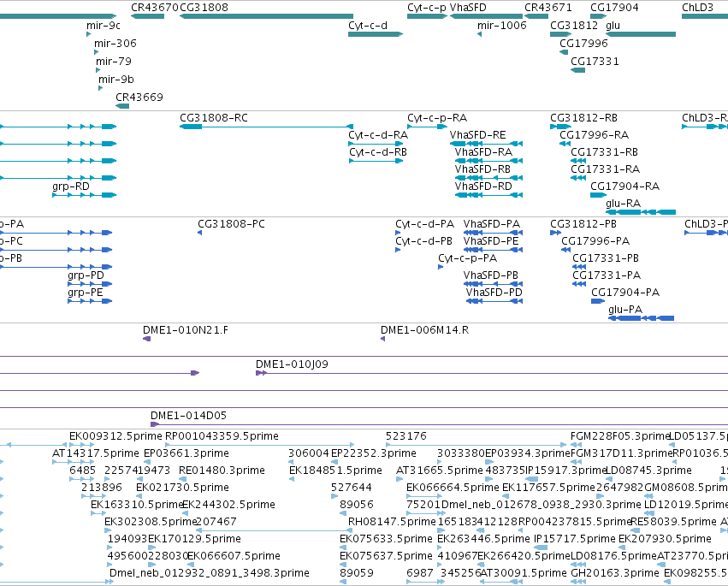Select the CG31808-RC transcript label

[214, 118]
